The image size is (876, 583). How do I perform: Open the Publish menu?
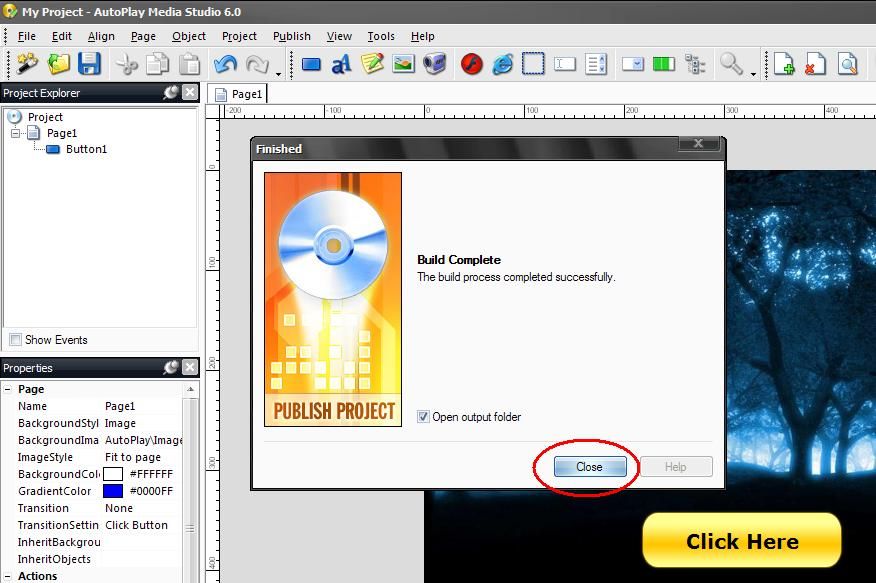(x=291, y=36)
